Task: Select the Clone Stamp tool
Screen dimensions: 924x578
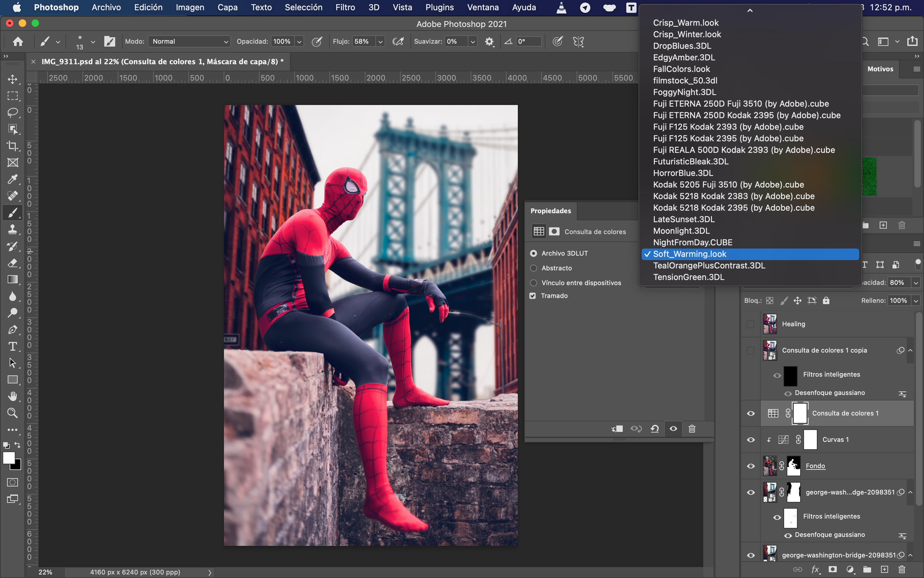Action: 13,229
